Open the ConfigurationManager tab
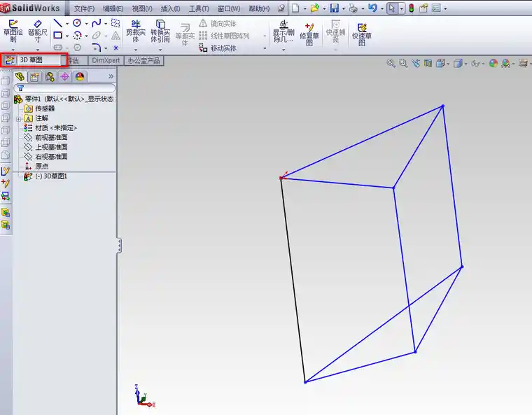Image resolution: width=532 pixels, height=415 pixels. (50, 77)
